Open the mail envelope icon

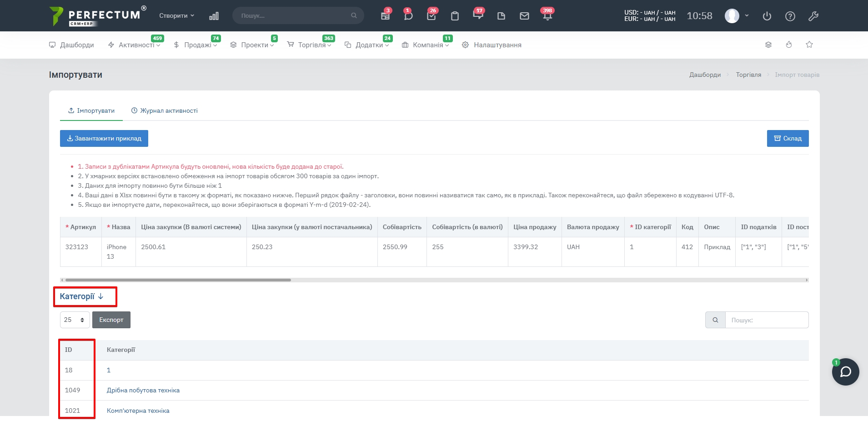click(x=524, y=16)
